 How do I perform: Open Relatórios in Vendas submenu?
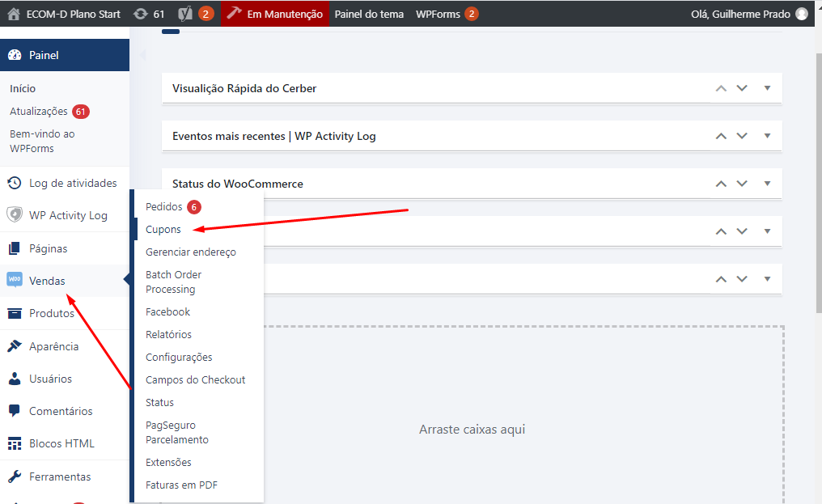coord(168,334)
